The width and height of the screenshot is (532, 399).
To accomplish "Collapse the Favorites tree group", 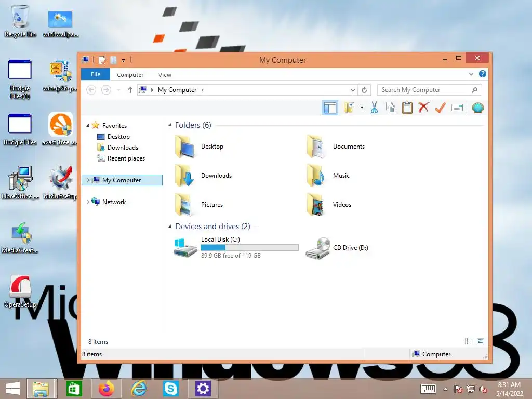I will tap(88, 126).
